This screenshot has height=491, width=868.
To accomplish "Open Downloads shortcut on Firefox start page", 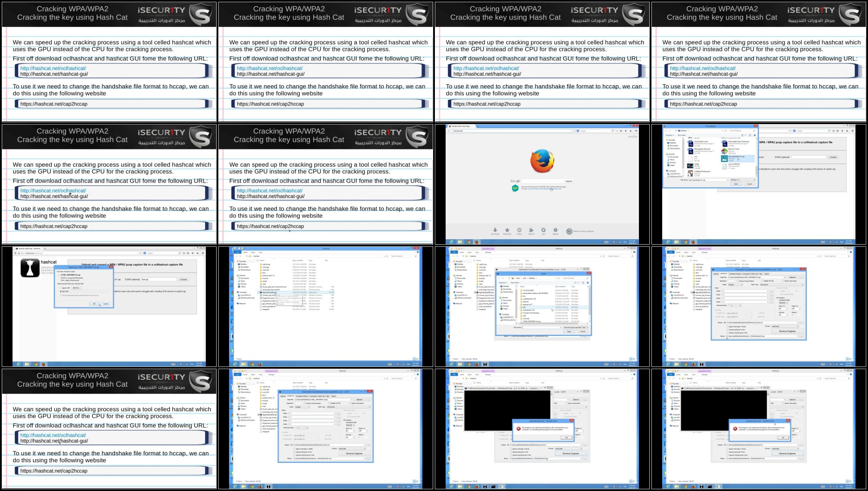I will click(495, 231).
